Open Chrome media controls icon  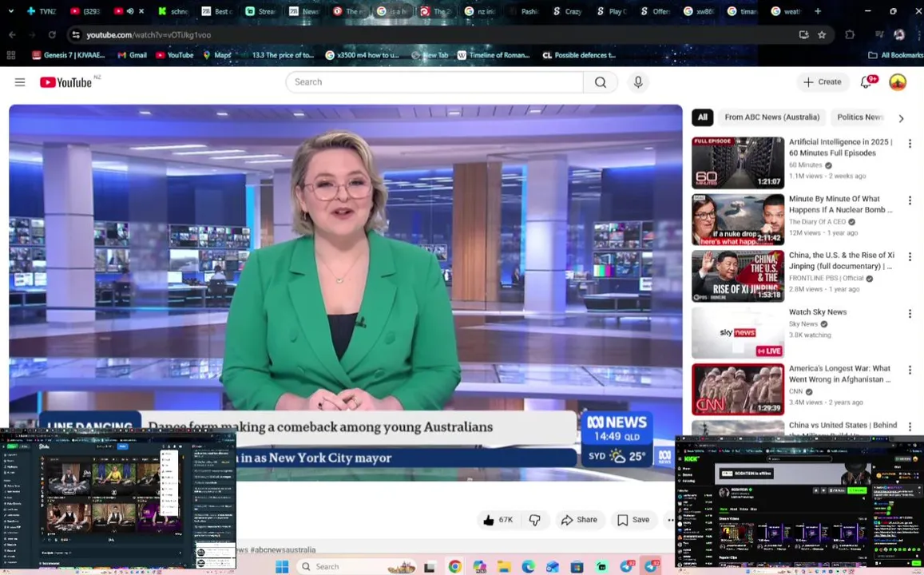878,35
